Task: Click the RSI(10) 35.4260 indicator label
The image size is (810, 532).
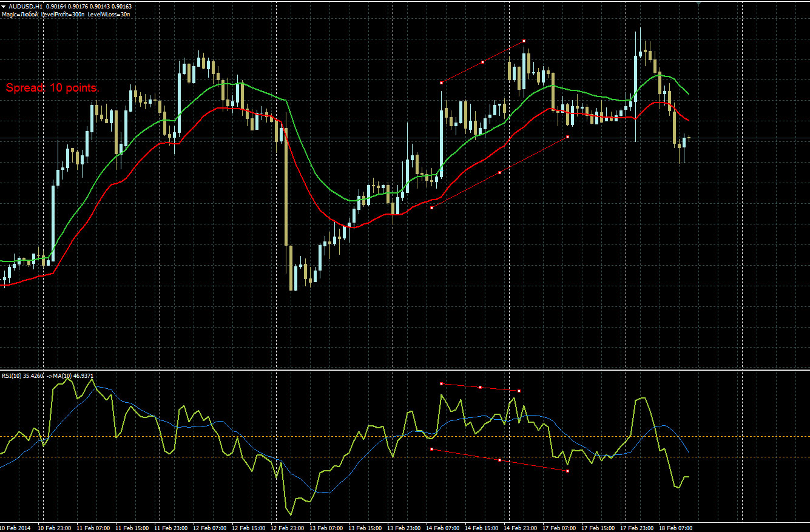Action: pyautogui.click(x=23, y=376)
